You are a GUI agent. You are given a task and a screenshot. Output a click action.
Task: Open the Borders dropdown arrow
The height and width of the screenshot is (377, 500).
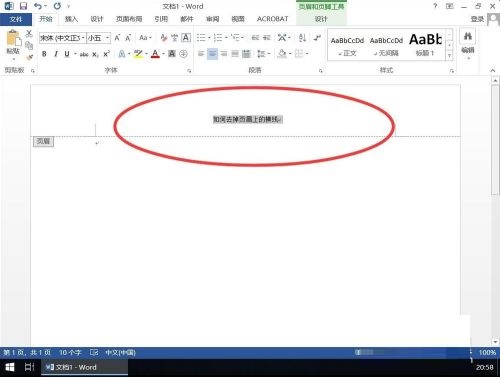tap(307, 54)
